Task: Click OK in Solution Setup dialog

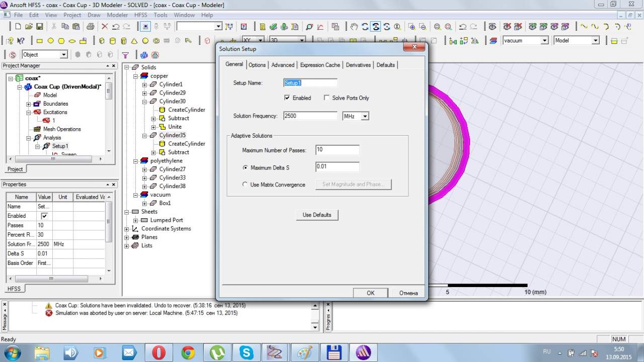Action: [370, 293]
